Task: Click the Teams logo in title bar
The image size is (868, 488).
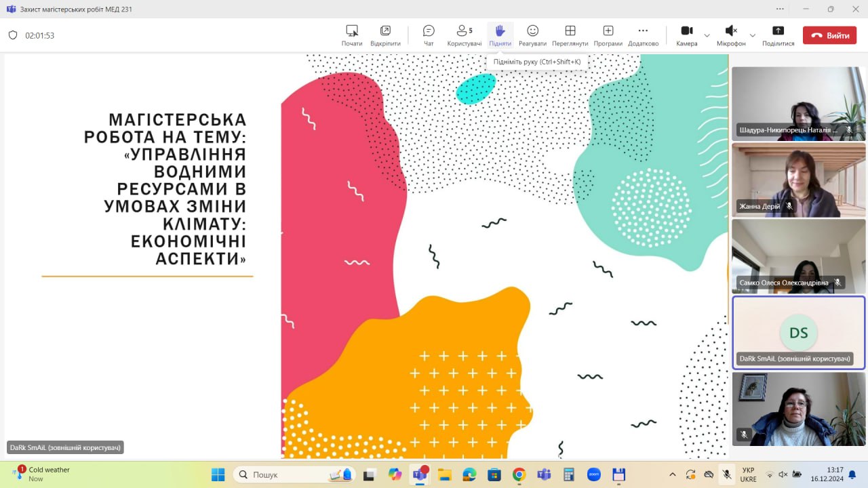Action: pyautogui.click(x=11, y=9)
